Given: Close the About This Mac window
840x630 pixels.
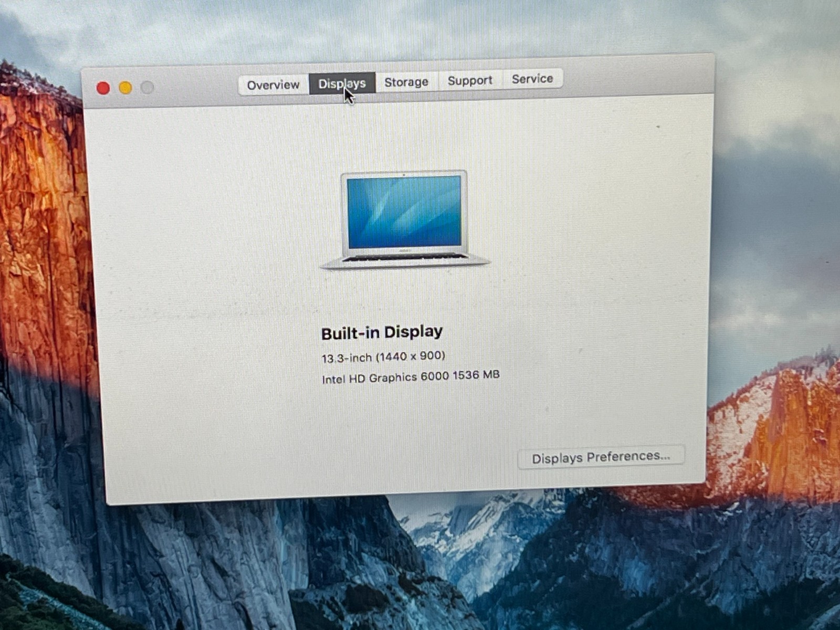Looking at the screenshot, I should (x=103, y=88).
